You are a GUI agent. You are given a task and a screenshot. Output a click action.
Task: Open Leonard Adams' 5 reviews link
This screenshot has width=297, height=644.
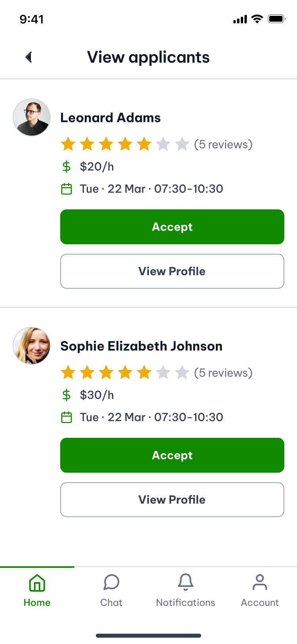point(223,144)
